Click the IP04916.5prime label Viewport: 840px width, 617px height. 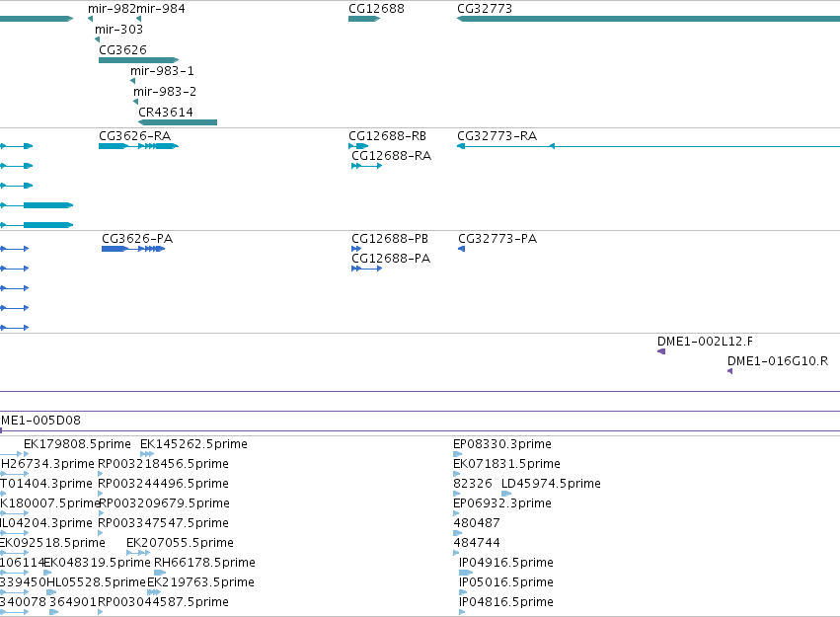[506, 563]
